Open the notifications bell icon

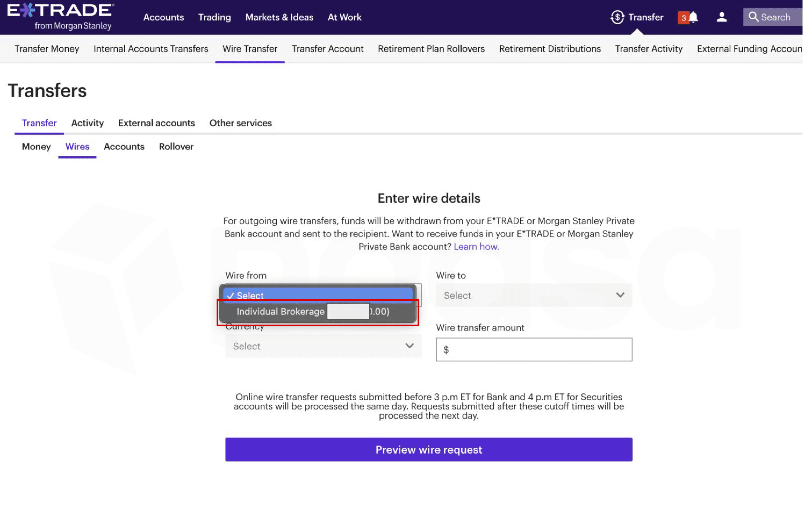pyautogui.click(x=693, y=17)
